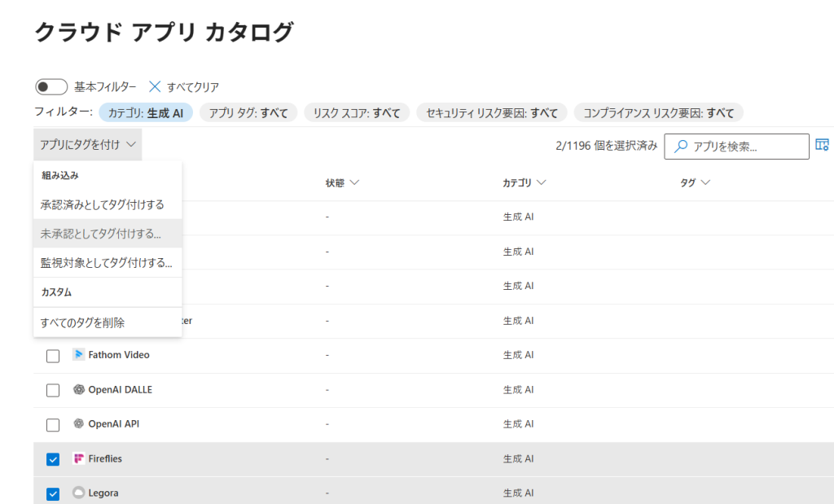The height and width of the screenshot is (504, 834).
Task: Collapse the アプリにタグを付け dropdown
Action: 88,145
